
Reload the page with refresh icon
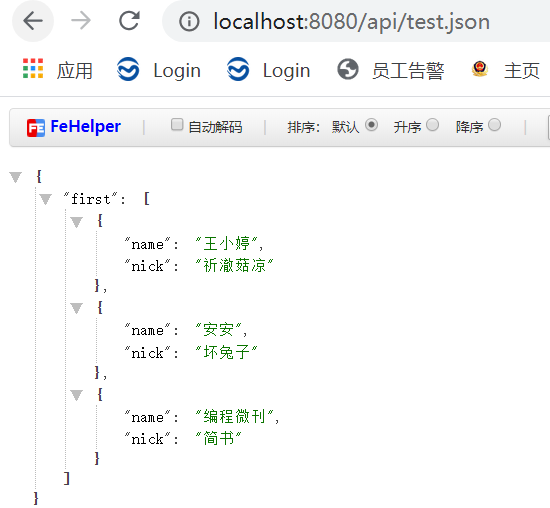(x=129, y=21)
